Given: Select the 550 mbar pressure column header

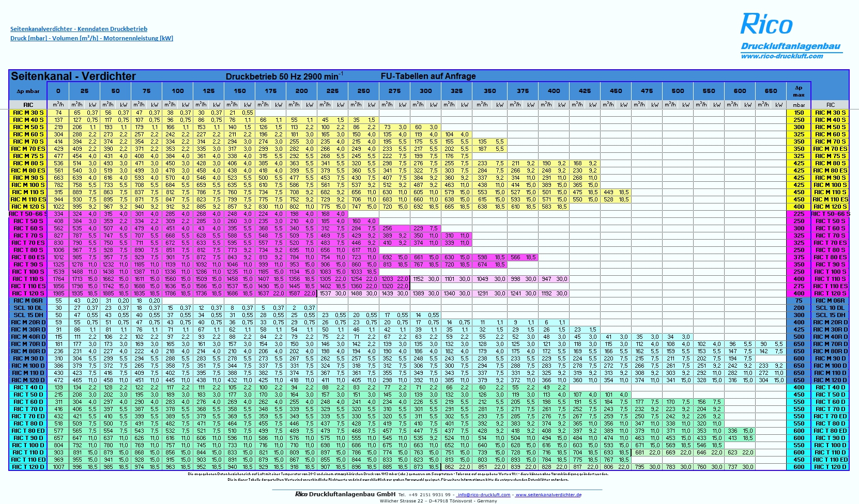Looking at the screenshot, I should [x=709, y=91].
